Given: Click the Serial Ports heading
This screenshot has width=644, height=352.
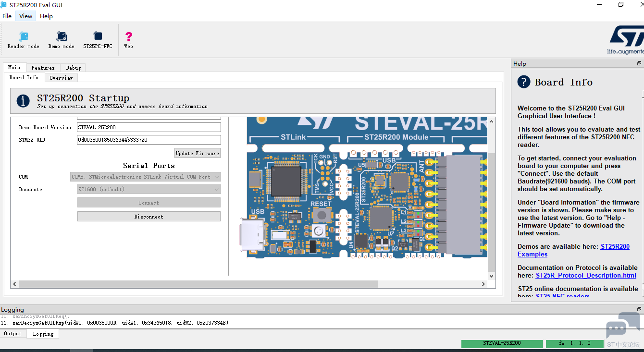Looking at the screenshot, I should point(149,166).
